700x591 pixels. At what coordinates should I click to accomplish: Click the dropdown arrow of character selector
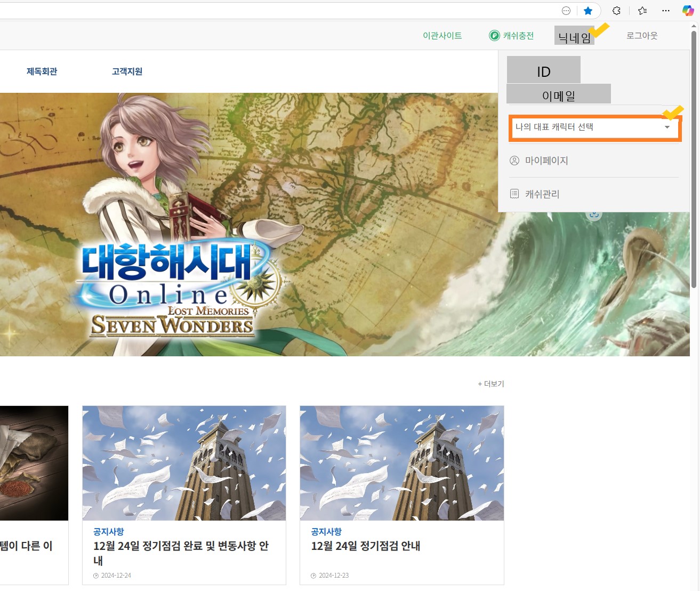[667, 127]
